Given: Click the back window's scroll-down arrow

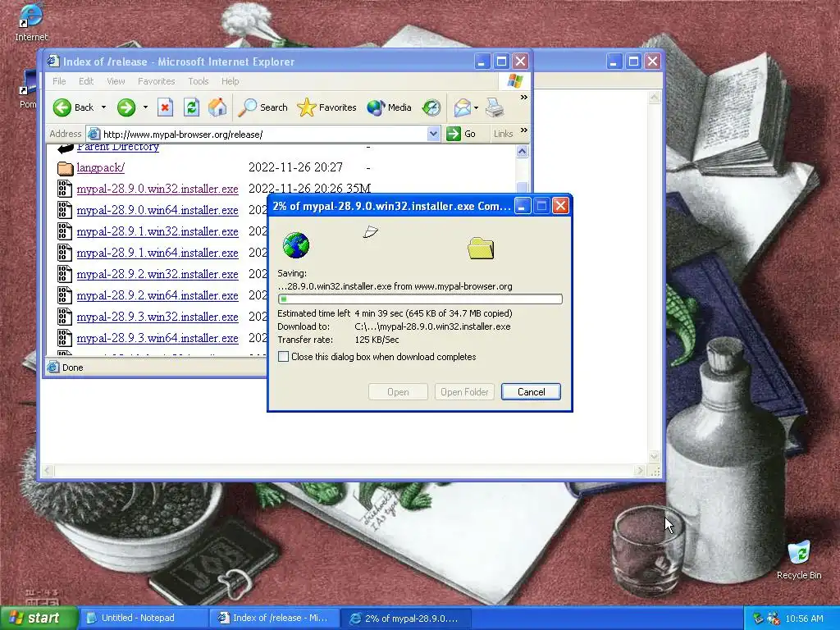Looking at the screenshot, I should tap(654, 456).
